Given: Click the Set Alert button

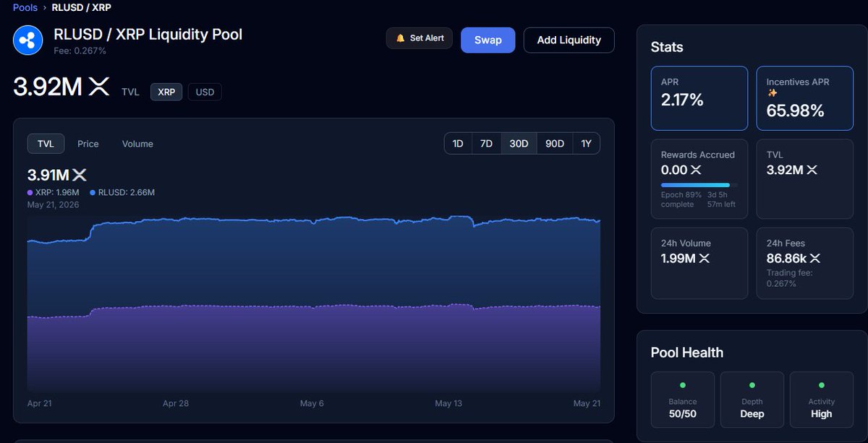Looking at the screenshot, I should coord(420,38).
